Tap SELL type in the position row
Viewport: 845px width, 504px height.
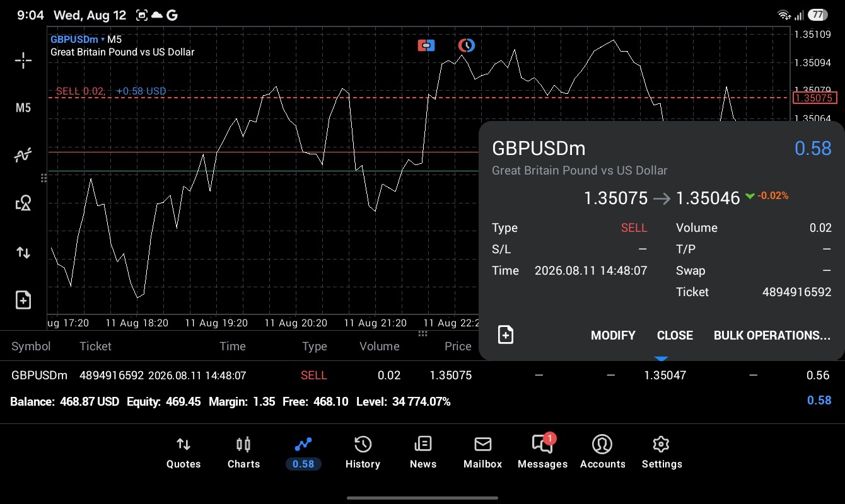[x=313, y=375]
